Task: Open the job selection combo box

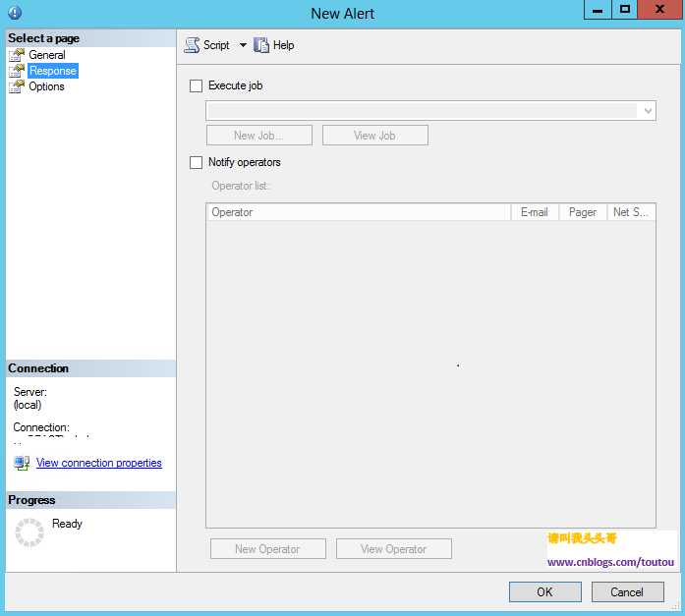Action: click(430, 111)
